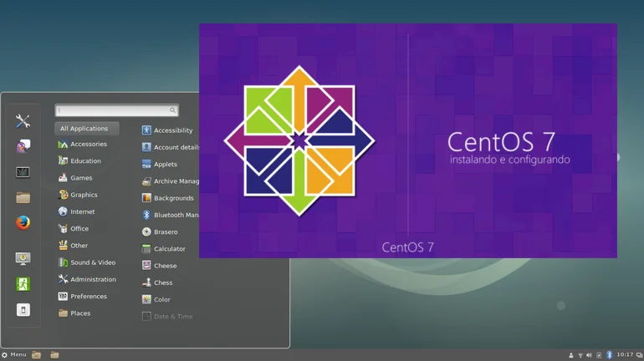Select the All Applications category

tap(86, 129)
